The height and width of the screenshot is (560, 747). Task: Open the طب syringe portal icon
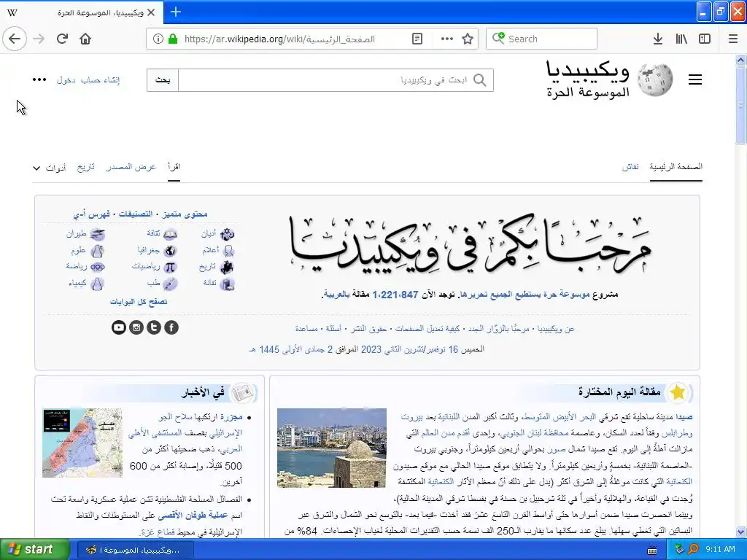[169, 284]
